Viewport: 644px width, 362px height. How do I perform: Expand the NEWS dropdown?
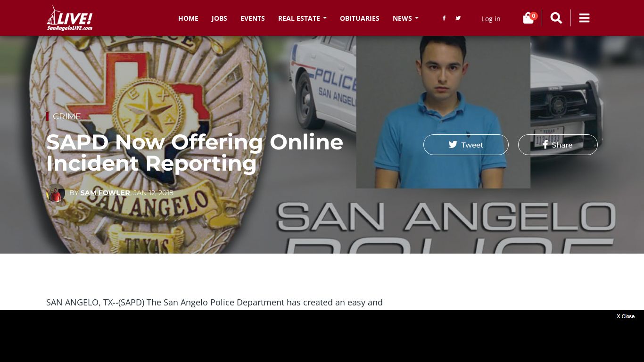point(405,18)
